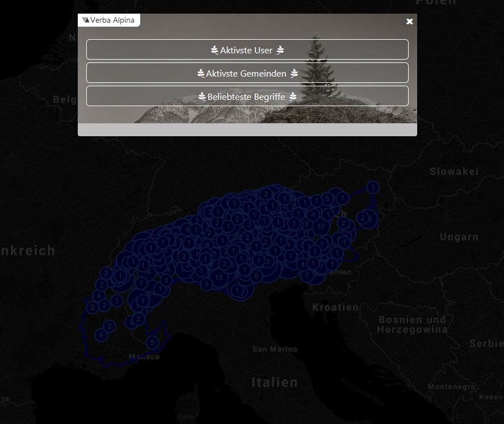Select the cluster marker labeled 13

click(219, 278)
